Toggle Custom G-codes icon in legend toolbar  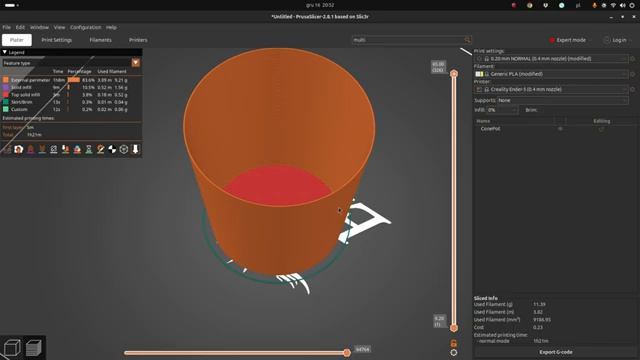tap(100, 149)
